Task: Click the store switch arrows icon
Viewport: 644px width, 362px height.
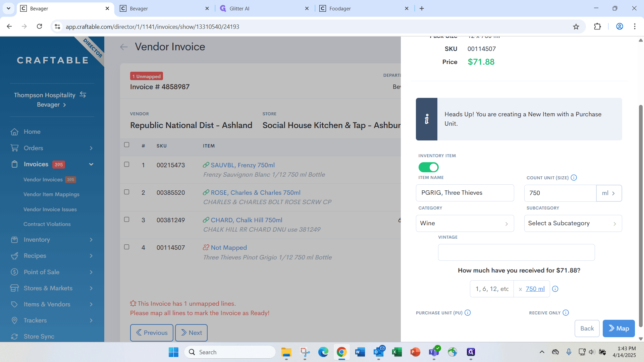Action: (83, 95)
